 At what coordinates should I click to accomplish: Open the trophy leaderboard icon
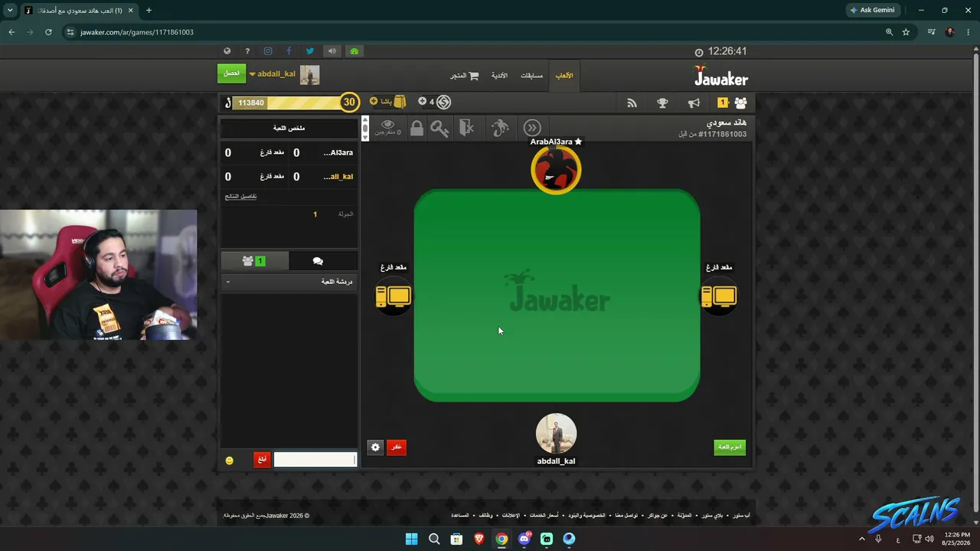(x=662, y=103)
